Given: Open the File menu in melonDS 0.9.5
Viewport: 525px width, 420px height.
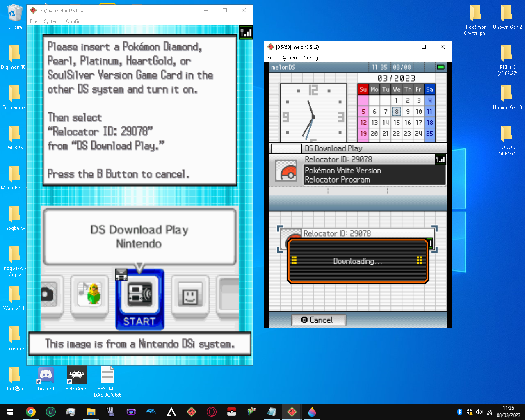Looking at the screenshot, I should click(34, 21).
